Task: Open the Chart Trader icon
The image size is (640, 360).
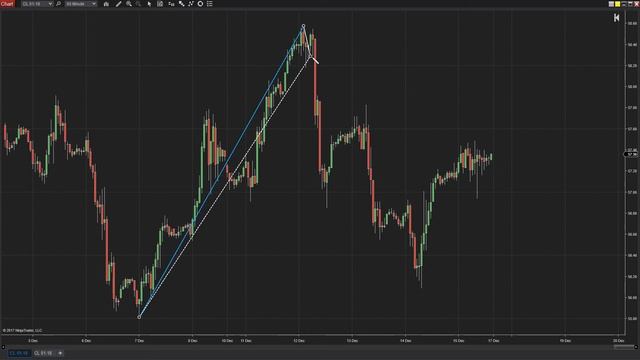Action: point(160,4)
